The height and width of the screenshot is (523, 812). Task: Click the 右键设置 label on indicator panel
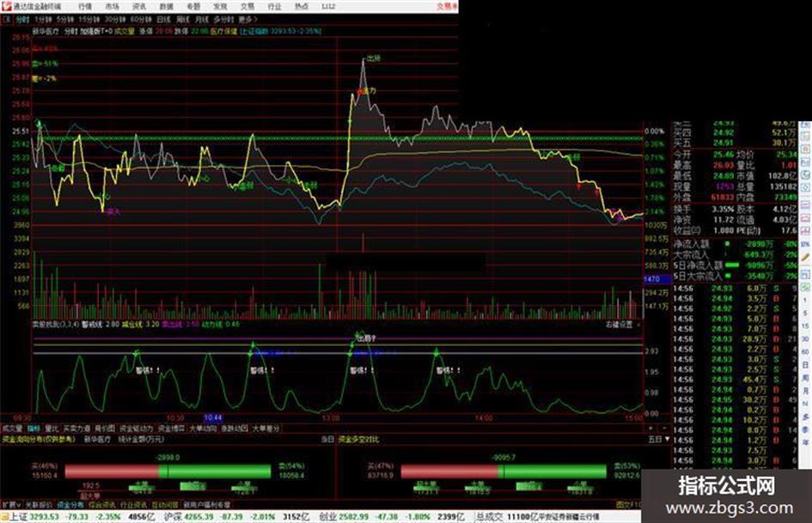pos(619,325)
